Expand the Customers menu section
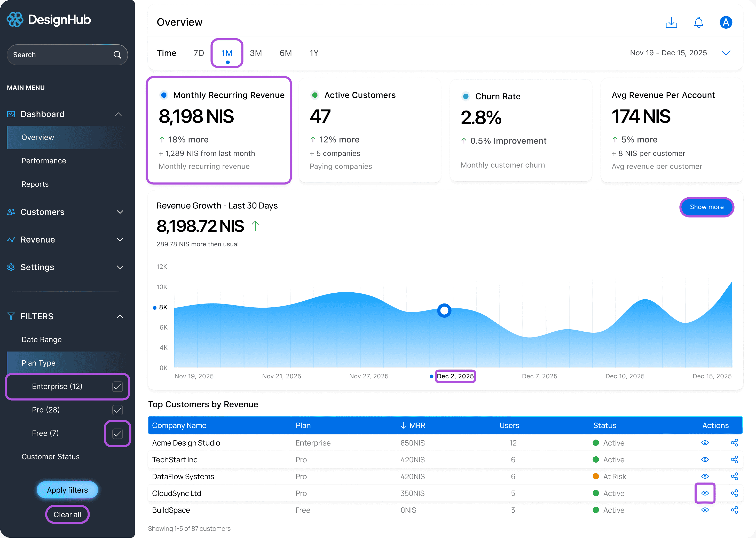The image size is (756, 538). pos(120,212)
